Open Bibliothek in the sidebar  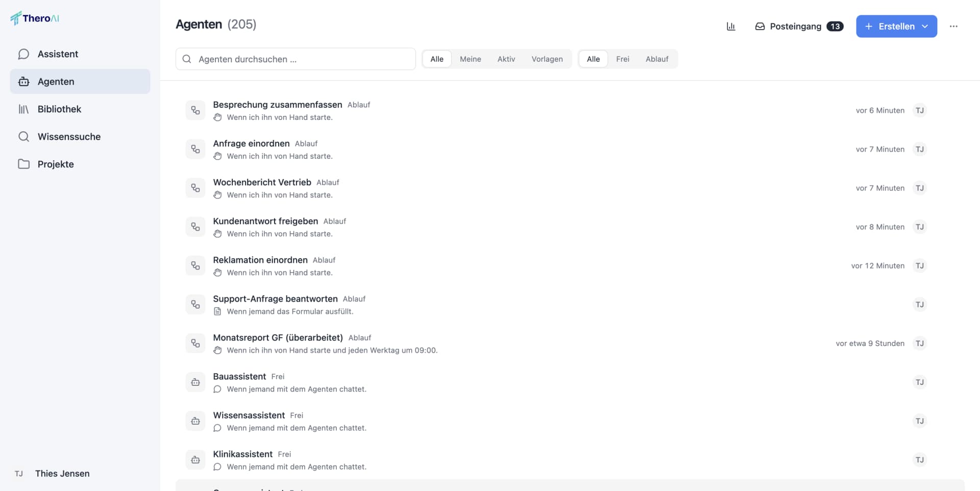click(x=80, y=109)
